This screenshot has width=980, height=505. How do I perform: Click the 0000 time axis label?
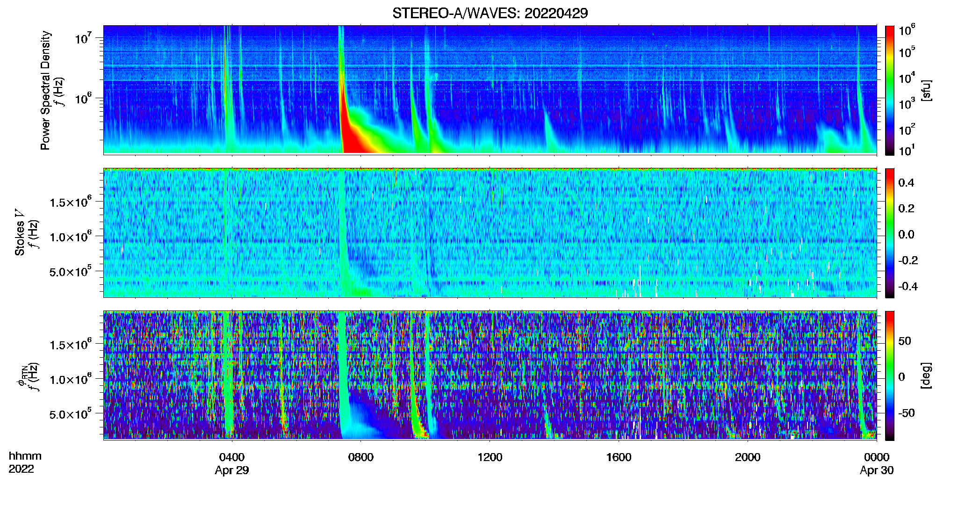point(877,457)
